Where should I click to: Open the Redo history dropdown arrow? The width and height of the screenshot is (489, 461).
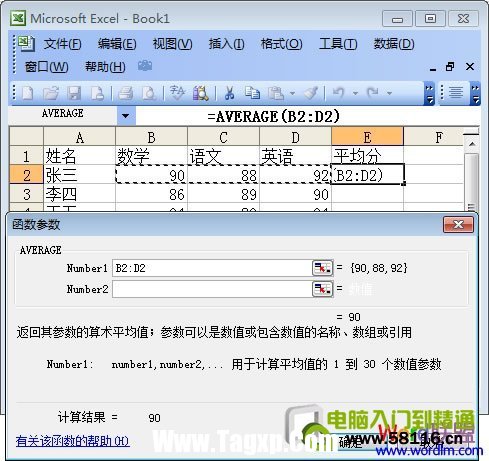click(389, 93)
